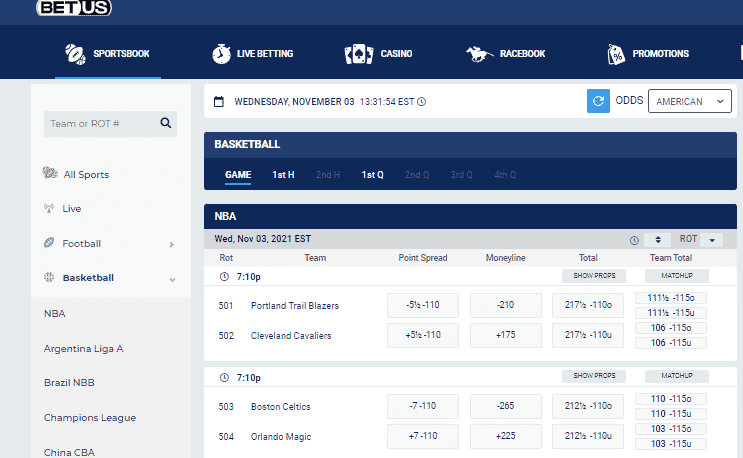
Task: Select China CBA league
Action: (x=69, y=452)
